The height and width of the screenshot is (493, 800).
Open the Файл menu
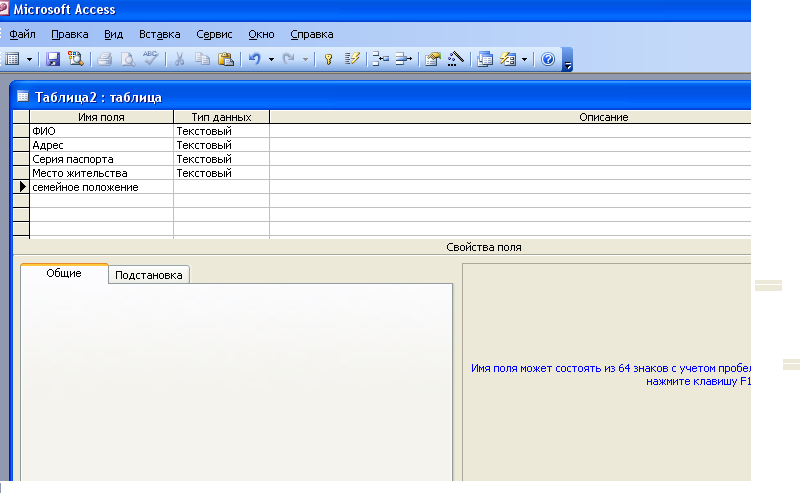[22, 34]
